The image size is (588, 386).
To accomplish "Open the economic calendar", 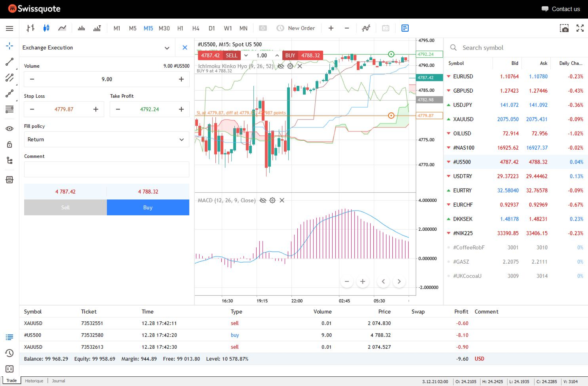I will [386, 28].
